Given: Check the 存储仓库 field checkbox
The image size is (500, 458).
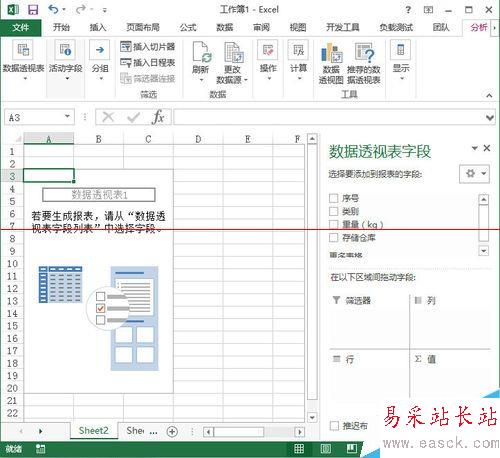Looking at the screenshot, I should click(333, 238).
